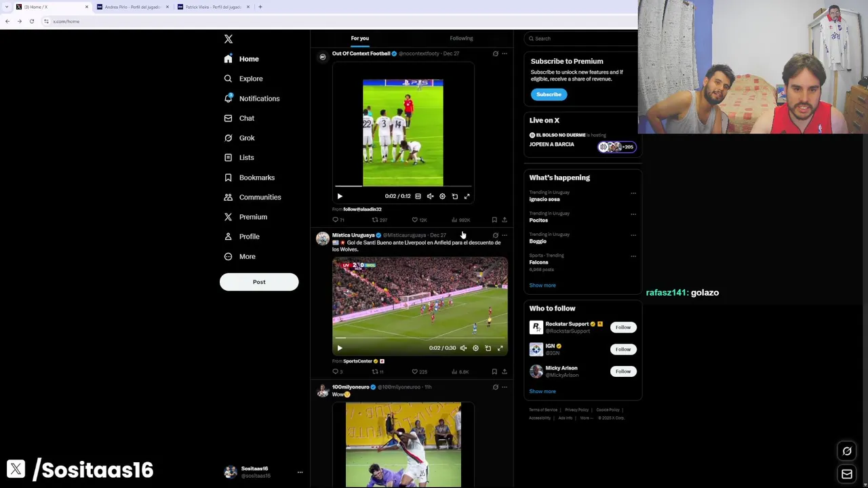Screen dimensions: 868x488
Task: Follow Rockstar Support
Action: (623, 327)
